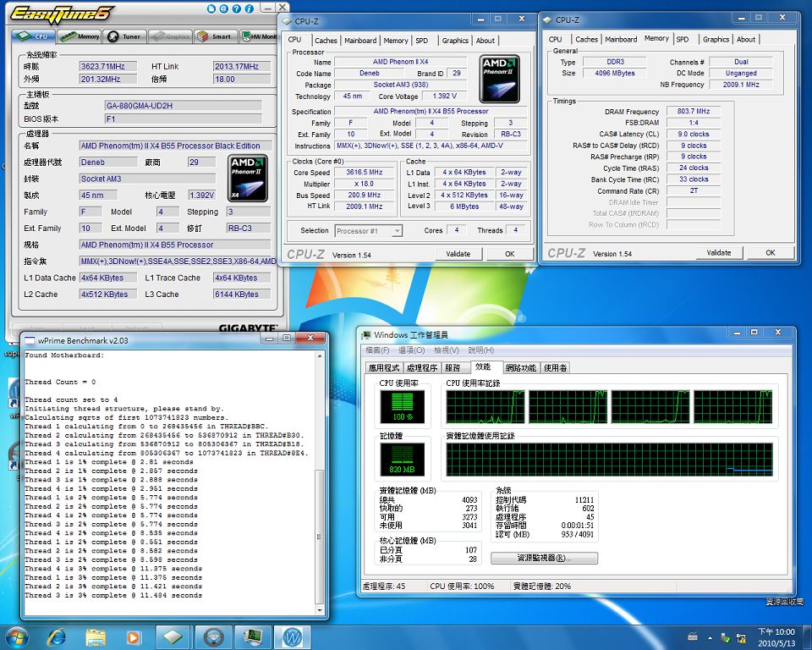Click the 100 % CPU usage meter in Task Manager

click(403, 407)
